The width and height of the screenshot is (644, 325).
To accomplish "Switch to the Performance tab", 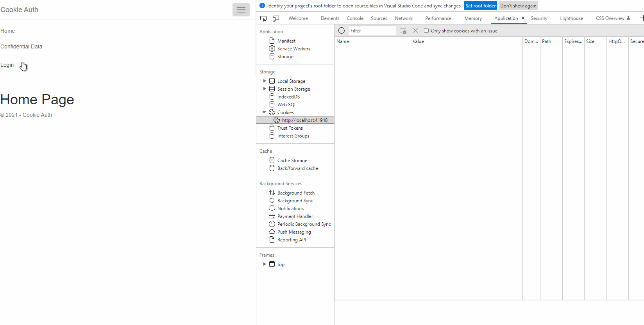I will pos(438,18).
